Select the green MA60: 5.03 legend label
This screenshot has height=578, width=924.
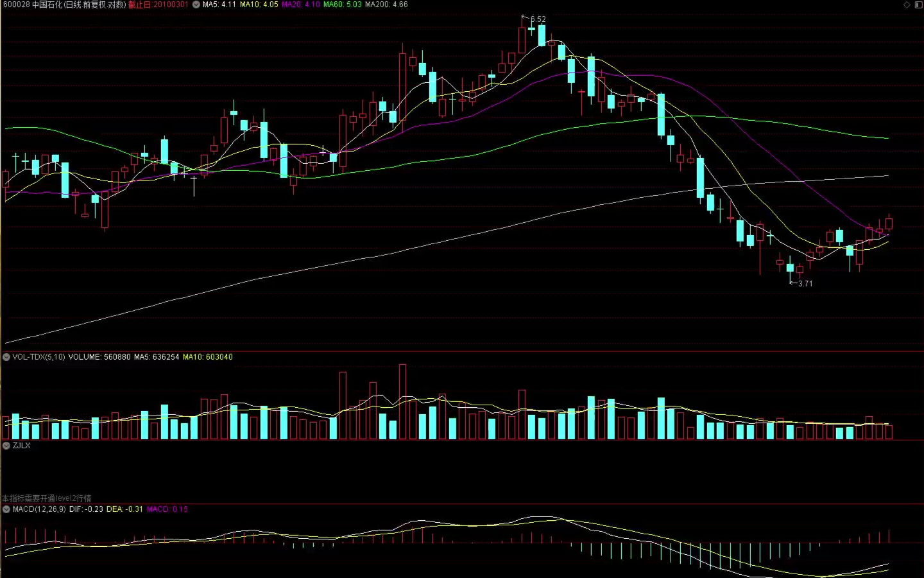point(342,4)
